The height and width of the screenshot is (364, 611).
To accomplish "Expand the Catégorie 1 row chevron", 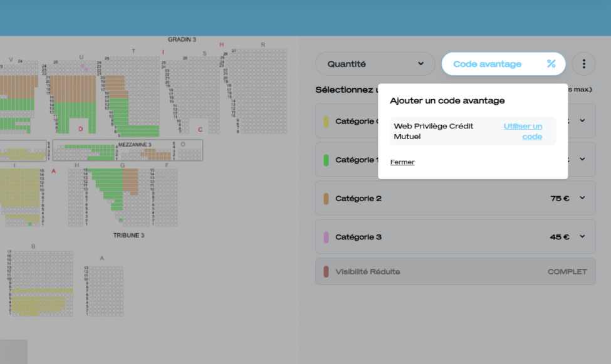I will click(582, 160).
